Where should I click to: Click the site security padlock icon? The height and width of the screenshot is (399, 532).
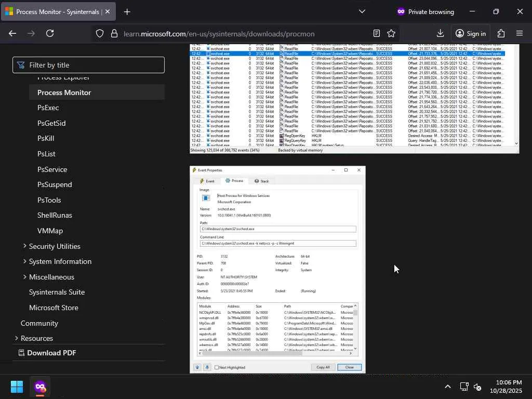pos(114,33)
